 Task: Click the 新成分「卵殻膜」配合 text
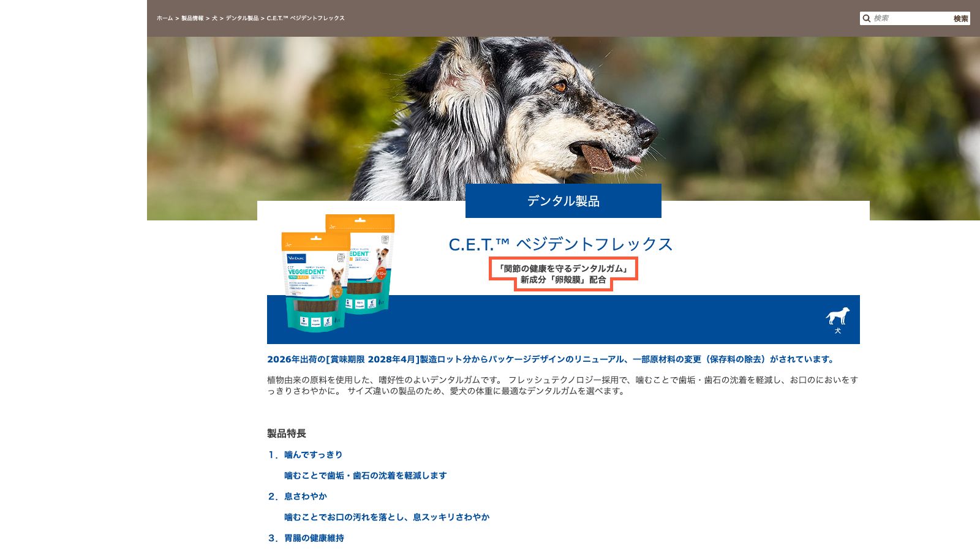point(563,280)
